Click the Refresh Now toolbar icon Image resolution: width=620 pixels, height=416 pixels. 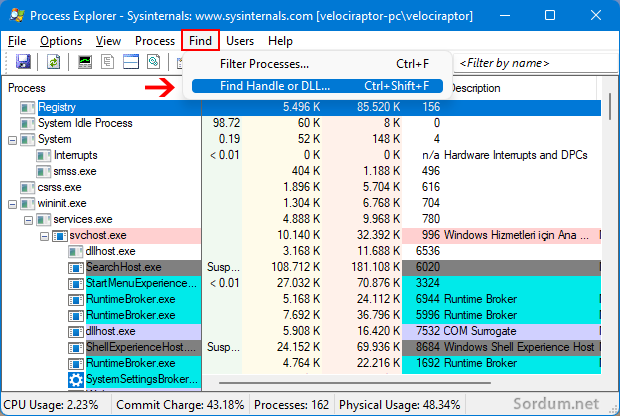(53, 62)
